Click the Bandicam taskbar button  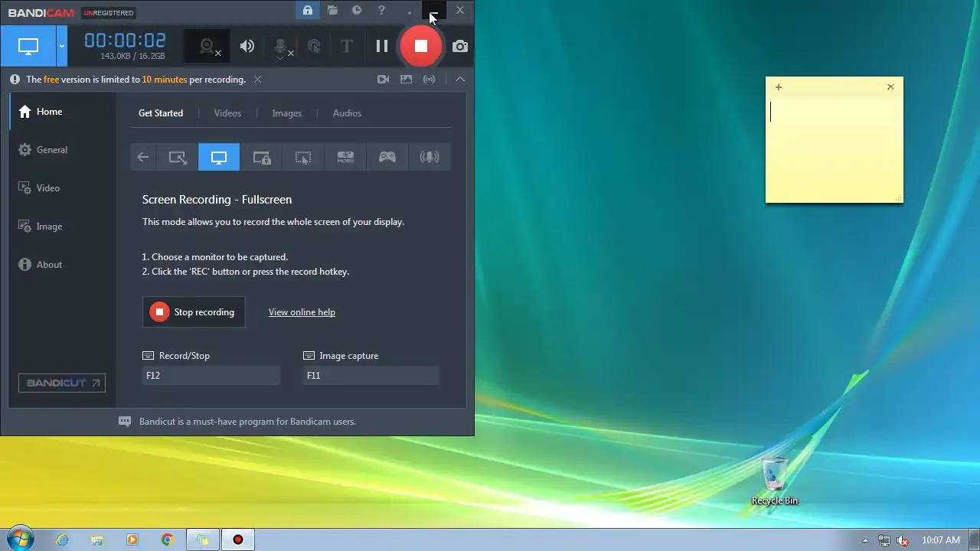click(x=237, y=540)
